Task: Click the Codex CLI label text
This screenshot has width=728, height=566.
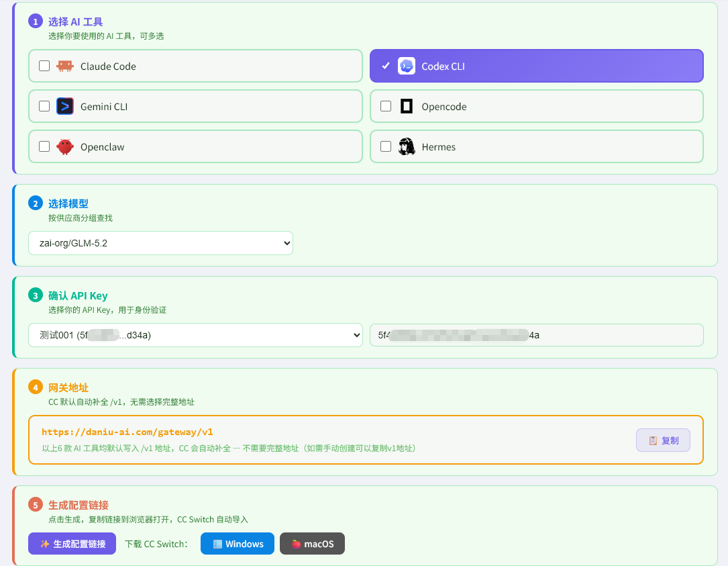Action: (x=443, y=66)
